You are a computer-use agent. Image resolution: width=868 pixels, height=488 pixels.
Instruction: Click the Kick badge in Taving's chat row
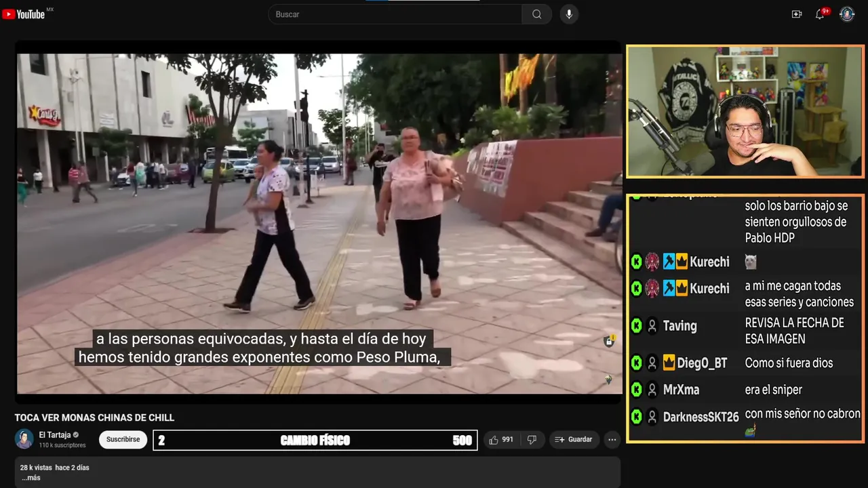(637, 326)
